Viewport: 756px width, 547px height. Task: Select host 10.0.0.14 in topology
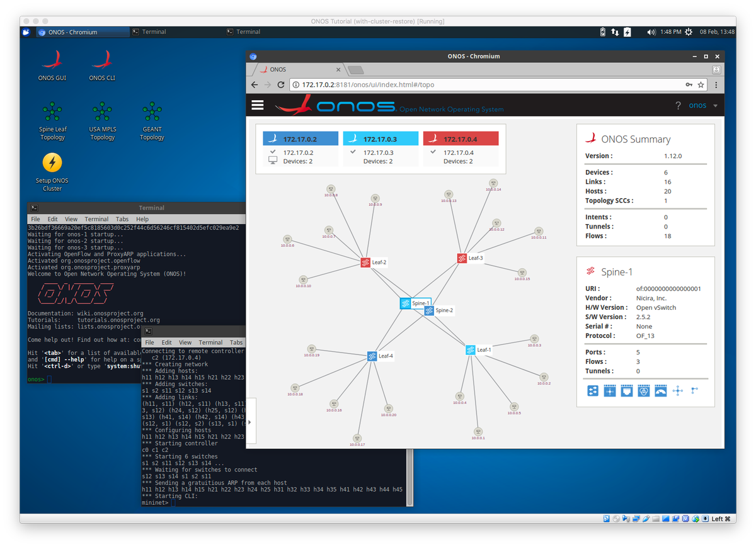point(493,183)
